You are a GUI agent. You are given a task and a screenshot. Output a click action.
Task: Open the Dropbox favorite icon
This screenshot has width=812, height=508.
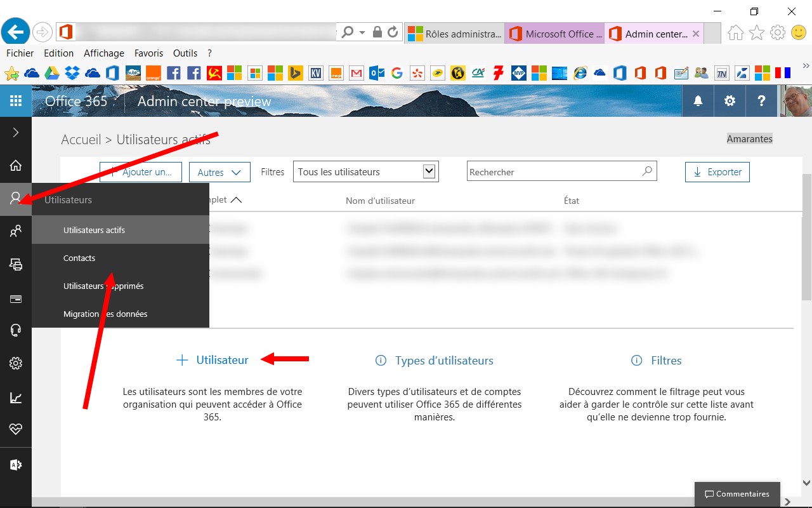click(x=72, y=73)
